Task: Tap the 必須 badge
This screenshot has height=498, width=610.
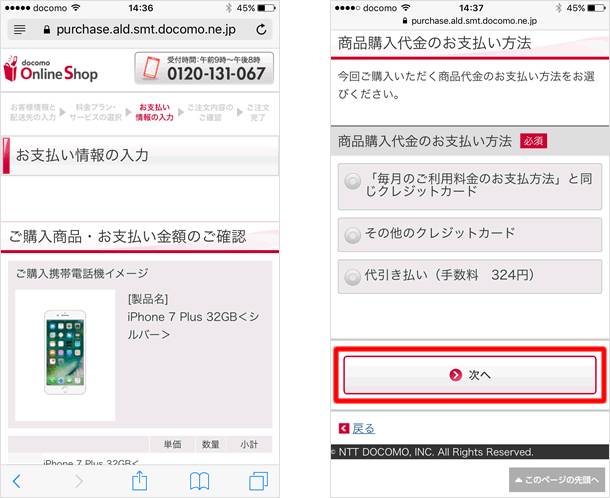Action: point(533,141)
